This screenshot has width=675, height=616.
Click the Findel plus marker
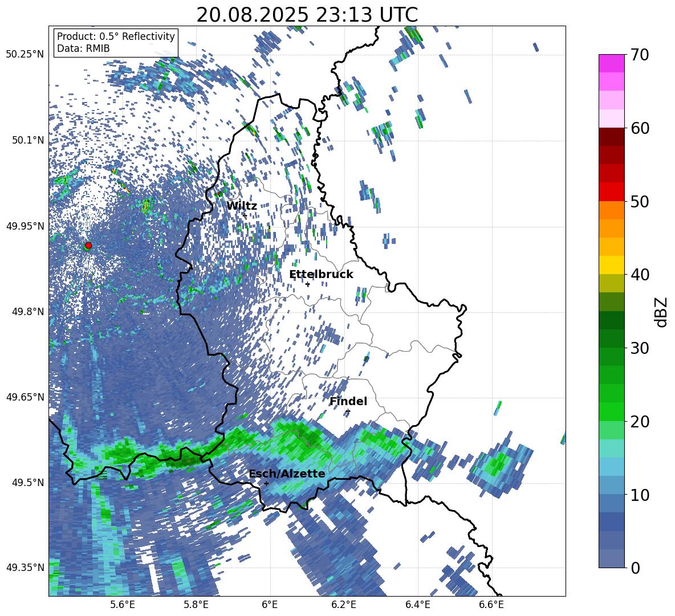tap(348, 411)
